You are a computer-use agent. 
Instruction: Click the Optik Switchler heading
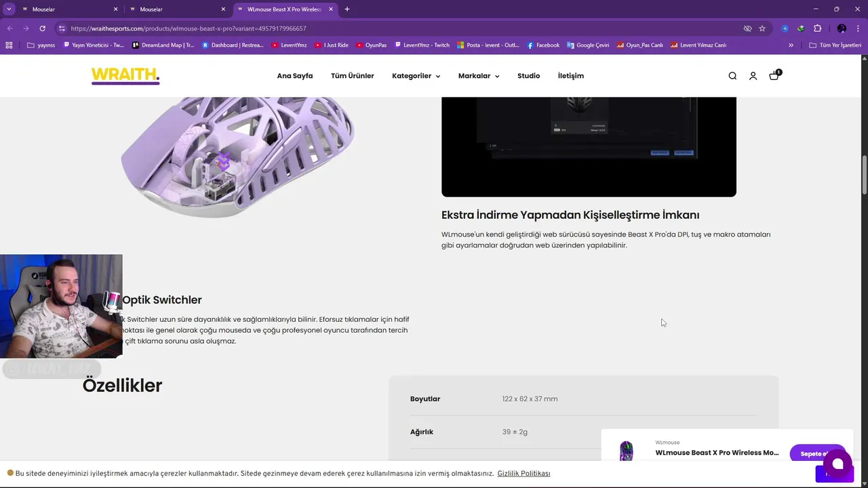coord(162,300)
